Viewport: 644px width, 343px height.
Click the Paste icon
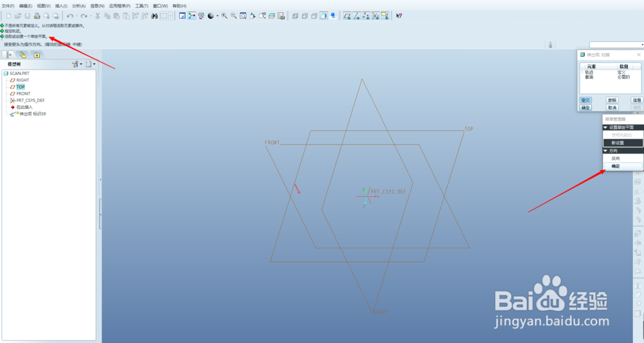click(x=117, y=15)
